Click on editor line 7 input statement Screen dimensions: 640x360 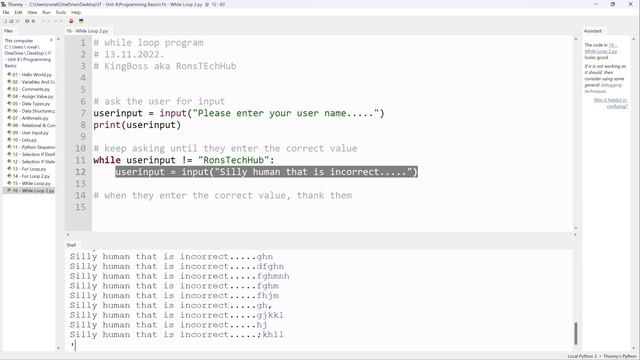coord(239,113)
